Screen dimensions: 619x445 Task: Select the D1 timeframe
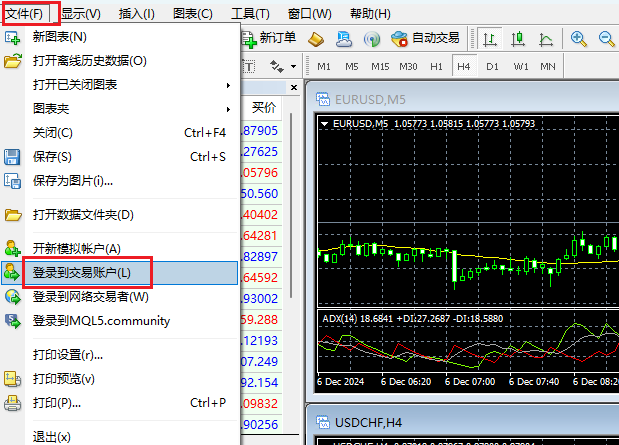pyautogui.click(x=492, y=67)
